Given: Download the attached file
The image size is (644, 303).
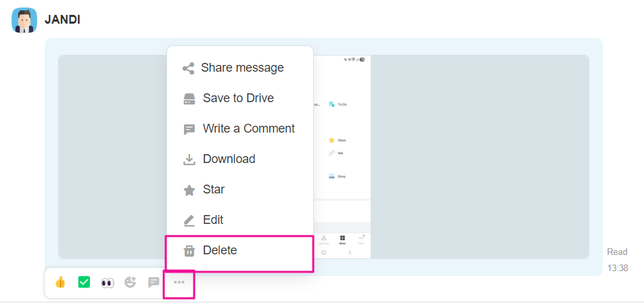Looking at the screenshot, I should [x=229, y=159].
